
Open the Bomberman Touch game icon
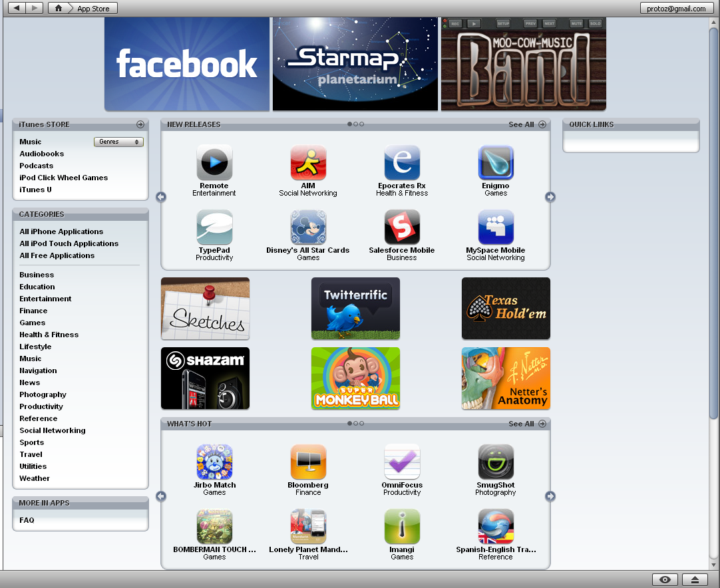point(214,527)
